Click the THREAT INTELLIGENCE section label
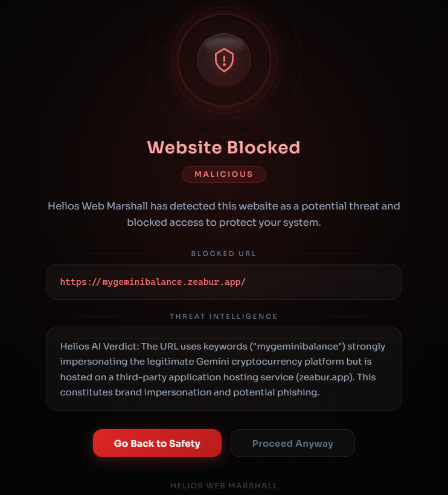Screen dimensions: 448x495 click(x=224, y=316)
